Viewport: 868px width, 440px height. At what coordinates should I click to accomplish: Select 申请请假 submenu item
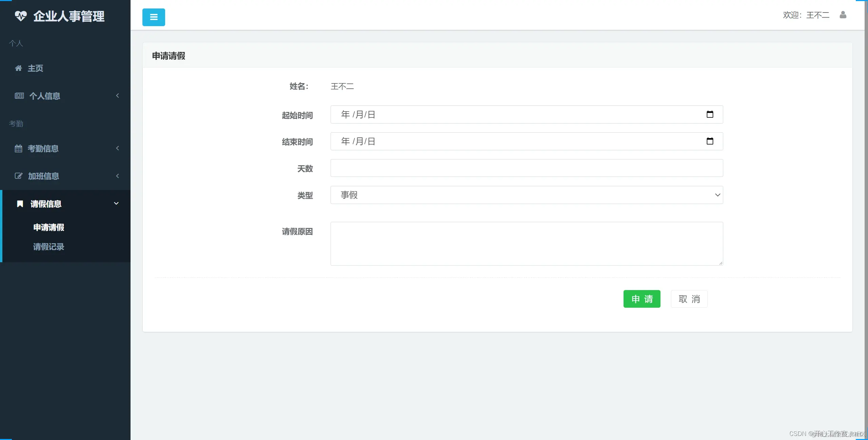(x=49, y=227)
